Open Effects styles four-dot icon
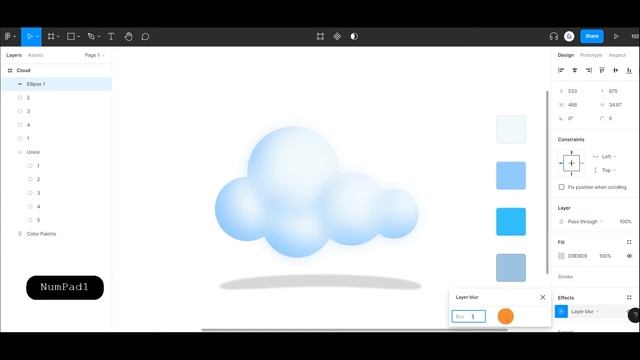The image size is (640, 360). pos(629,298)
